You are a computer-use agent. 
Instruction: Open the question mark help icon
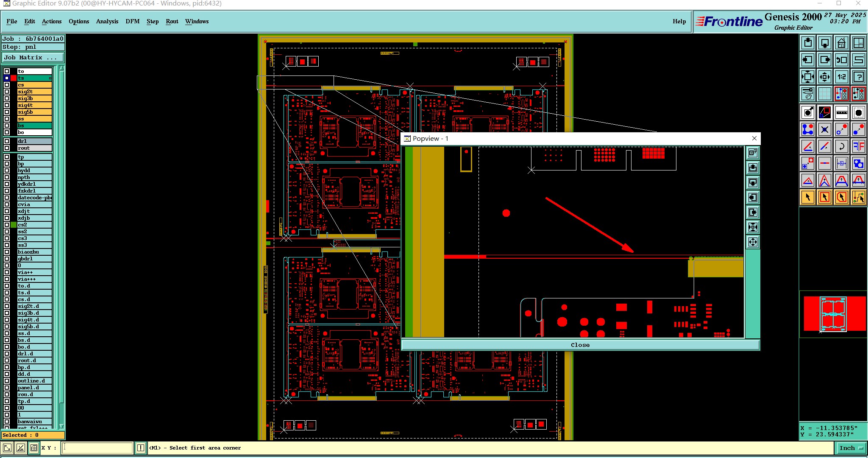point(858,77)
